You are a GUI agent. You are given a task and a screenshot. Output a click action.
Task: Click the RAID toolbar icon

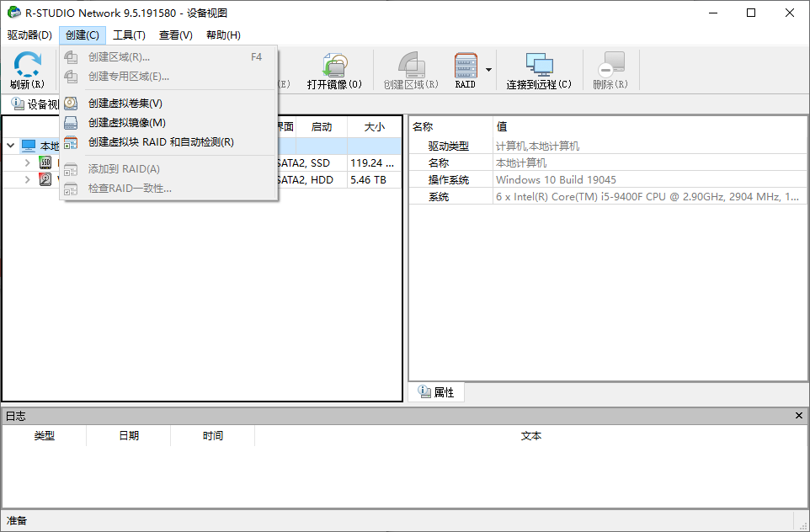pos(465,66)
